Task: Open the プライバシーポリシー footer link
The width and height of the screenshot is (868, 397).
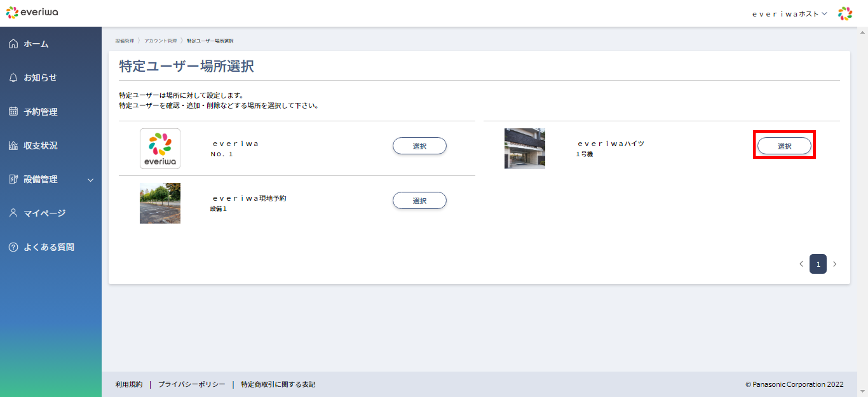Action: (x=191, y=384)
